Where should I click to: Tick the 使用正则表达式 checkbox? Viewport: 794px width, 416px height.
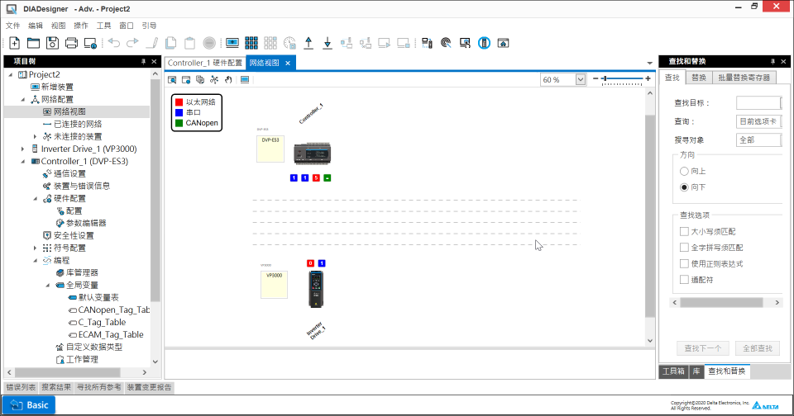coord(684,262)
